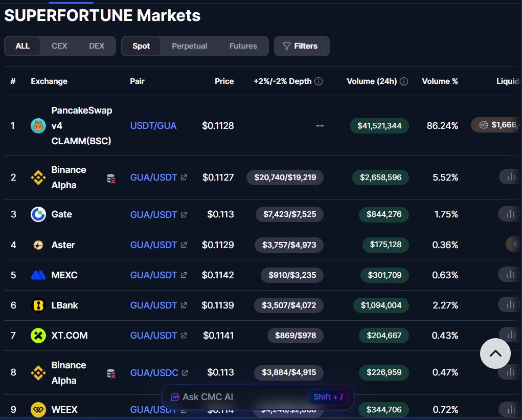Click the Price column header

(224, 81)
